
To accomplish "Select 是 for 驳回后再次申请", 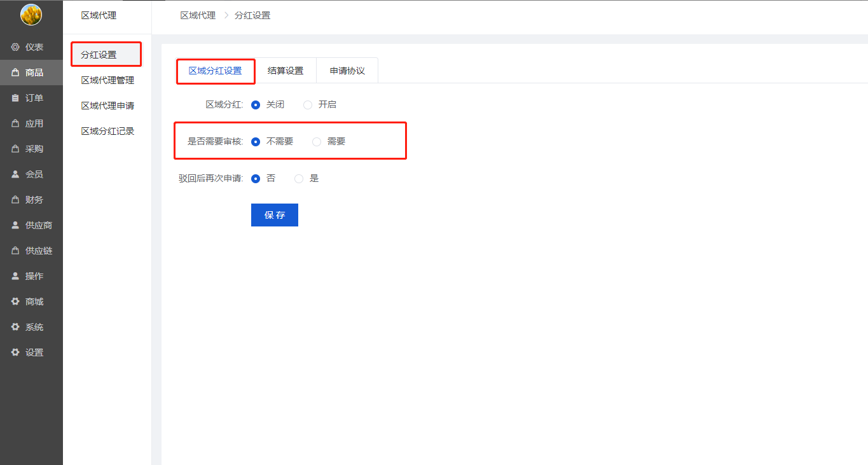I will click(299, 179).
